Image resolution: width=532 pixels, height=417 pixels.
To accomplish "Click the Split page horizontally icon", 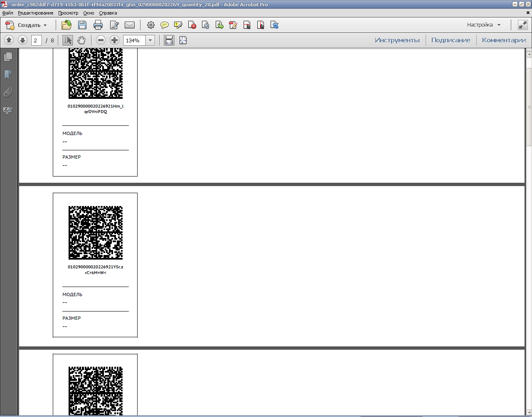I will [247, 25].
